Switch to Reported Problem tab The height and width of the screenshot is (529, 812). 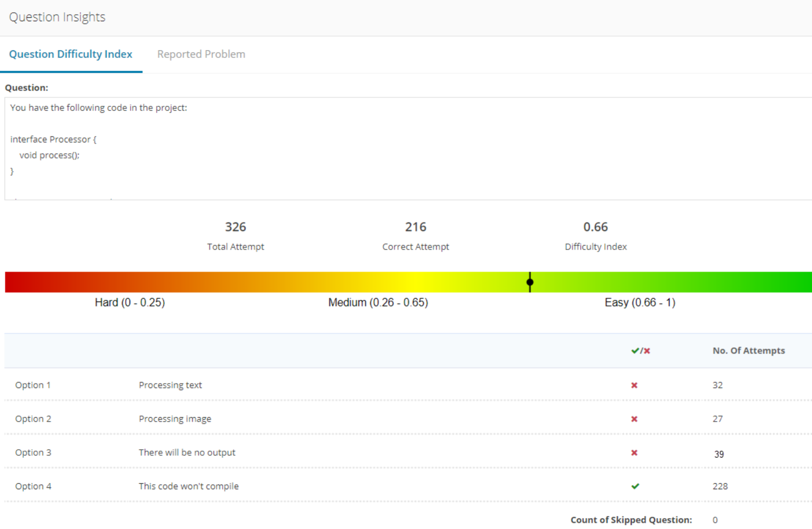(x=201, y=54)
